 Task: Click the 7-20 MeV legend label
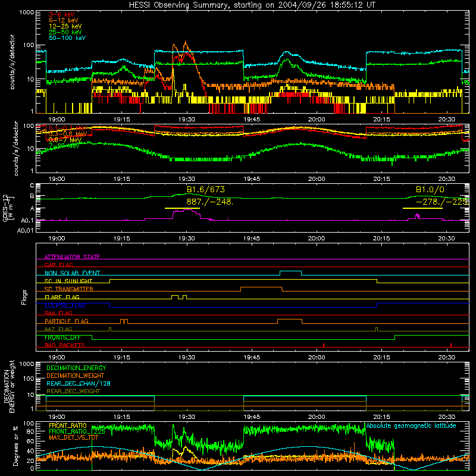click(x=64, y=146)
